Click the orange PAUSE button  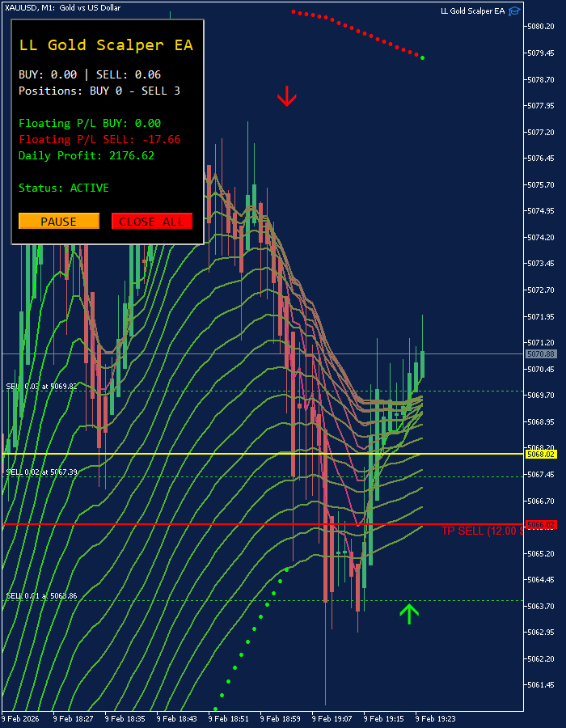[59, 221]
